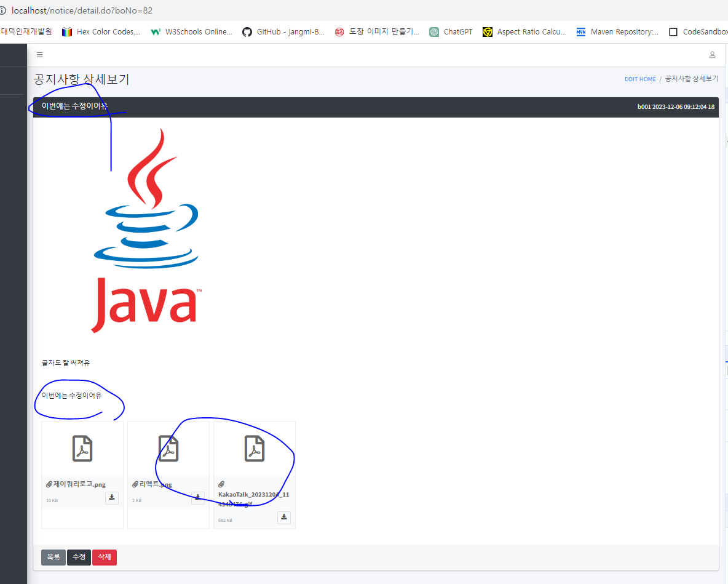Click 공지사항 상세보기 breadcrumb text
Image resolution: width=728 pixels, height=584 pixels.
(692, 79)
